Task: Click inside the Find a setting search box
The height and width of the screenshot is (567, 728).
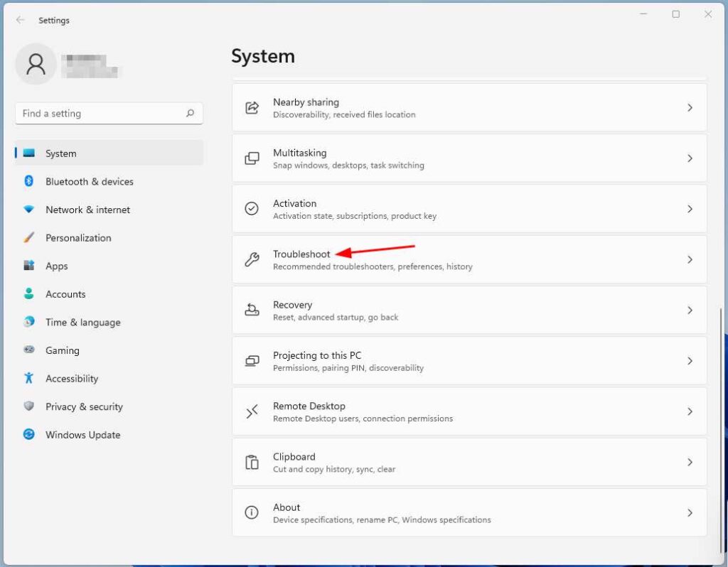Action: click(x=100, y=113)
